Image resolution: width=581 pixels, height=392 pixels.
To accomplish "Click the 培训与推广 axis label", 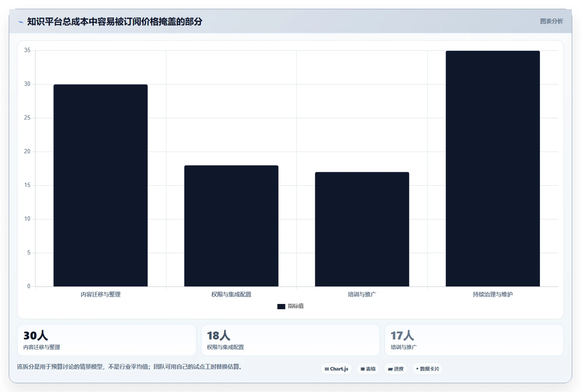I will tap(362, 294).
